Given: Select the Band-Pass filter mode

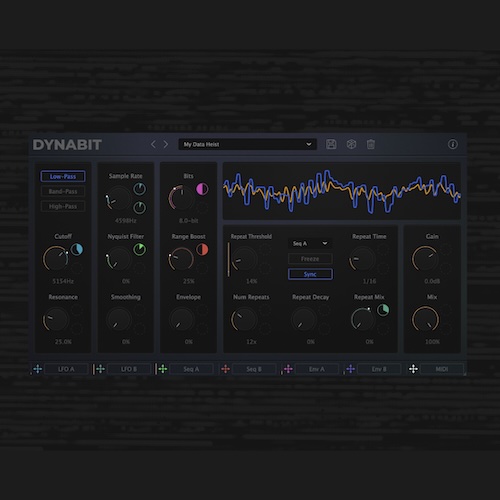Looking at the screenshot, I should 63,191.
